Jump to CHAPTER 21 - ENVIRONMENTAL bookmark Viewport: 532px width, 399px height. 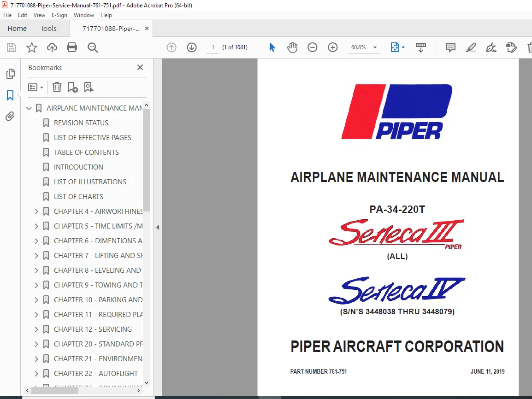[98, 358]
